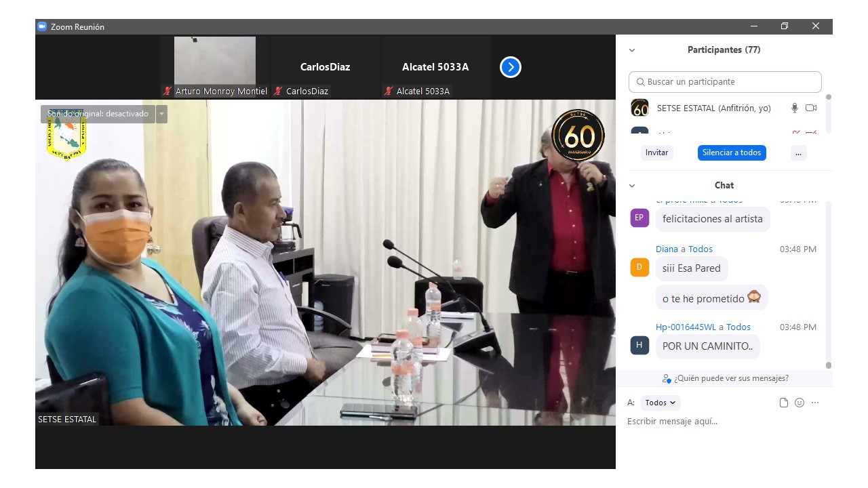The image size is (868, 488).
Task: Click 'Hp-0016445WL a Todos' sender label
Action: pyautogui.click(x=703, y=327)
